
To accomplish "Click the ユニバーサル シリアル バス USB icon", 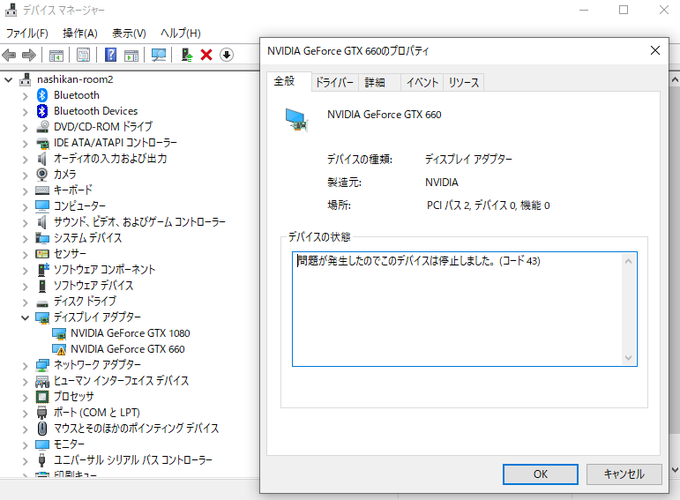I will (x=42, y=460).
